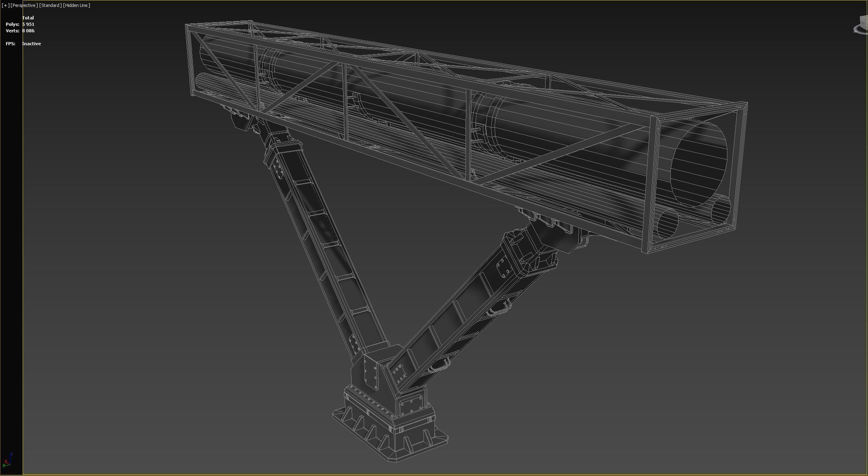868x476 pixels.
Task: Click the ViewCube in the viewport corner
Action: pos(862,25)
